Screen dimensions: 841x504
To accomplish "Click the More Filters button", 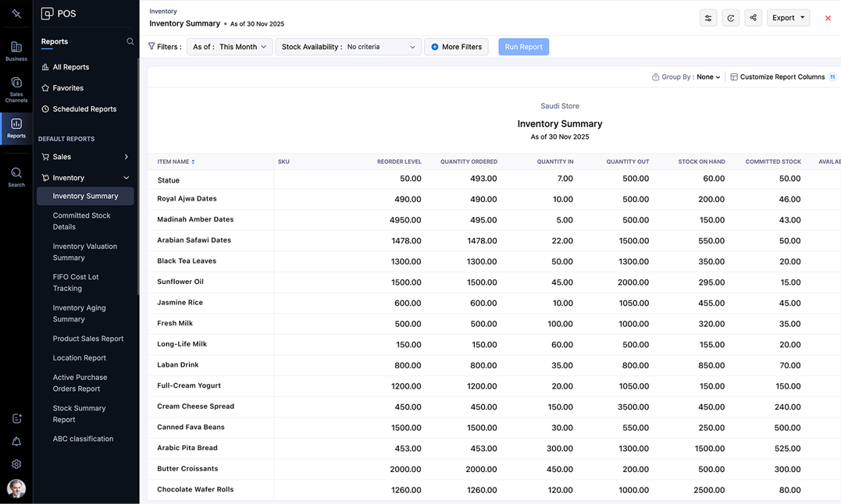I will click(456, 47).
